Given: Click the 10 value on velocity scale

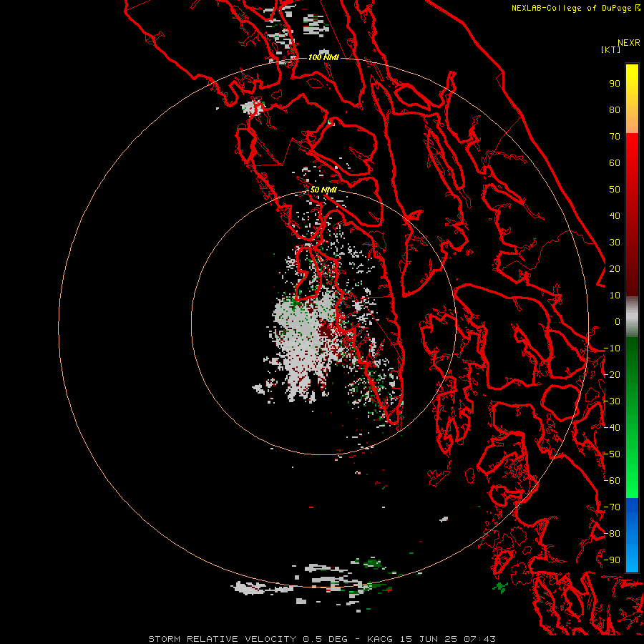Looking at the screenshot, I should [x=615, y=296].
